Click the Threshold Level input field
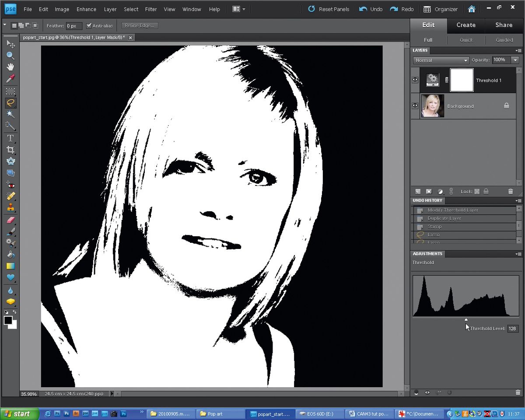Screen dimensions: 525x420 [x=512, y=329]
